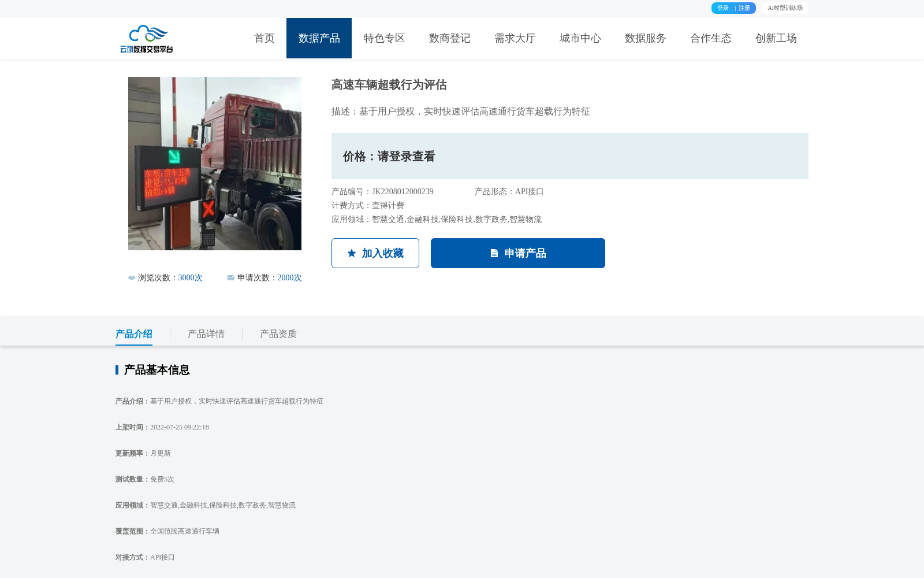Screen dimensions: 924x578
Task: Click the document icon in 申请产品
Action: (494, 253)
